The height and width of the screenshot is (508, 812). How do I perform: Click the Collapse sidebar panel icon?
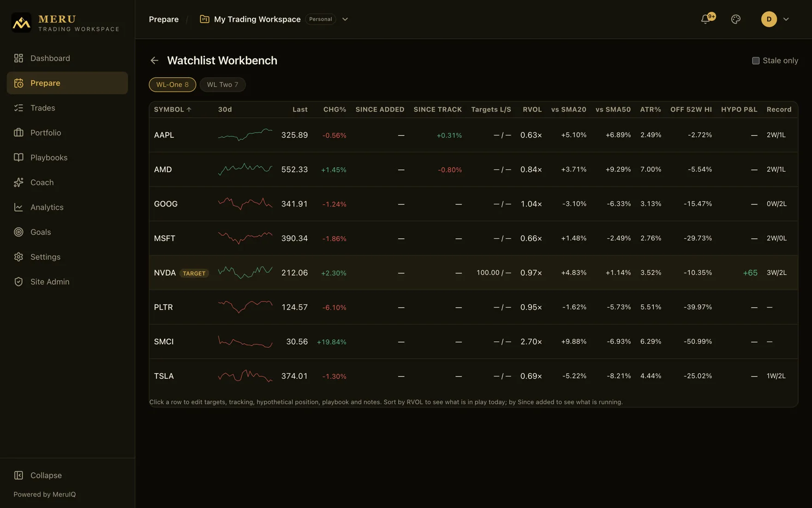click(18, 475)
